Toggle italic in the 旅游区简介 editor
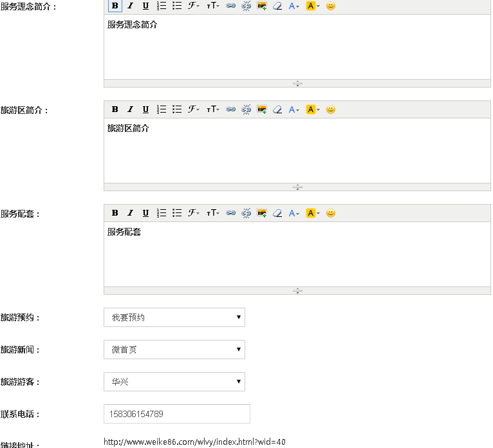 click(130, 109)
